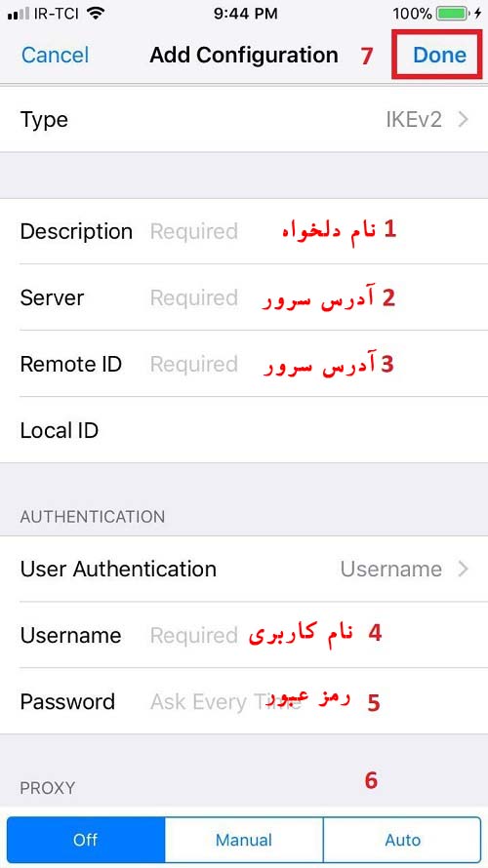This screenshot has height=868, width=488.
Task: Tap the 9:44 PM clock in status bar
Action: pyautogui.click(x=245, y=14)
